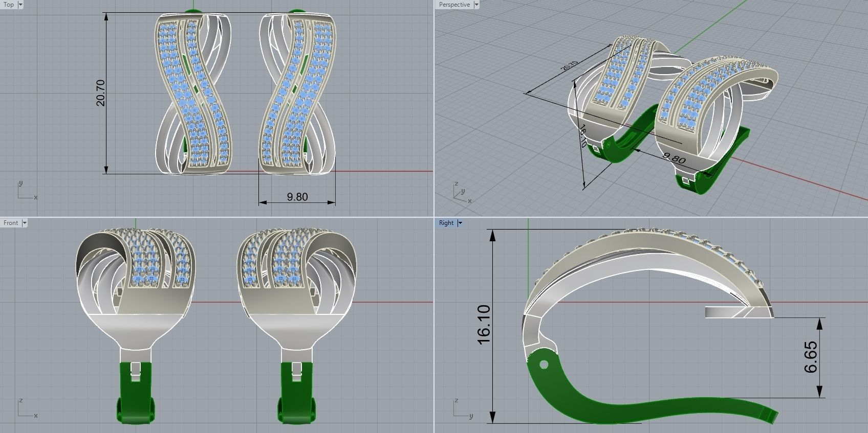Viewport: 868px width, 433px height.
Task: Select the 9.80 dimension in Perspective view
Action: pos(674,158)
